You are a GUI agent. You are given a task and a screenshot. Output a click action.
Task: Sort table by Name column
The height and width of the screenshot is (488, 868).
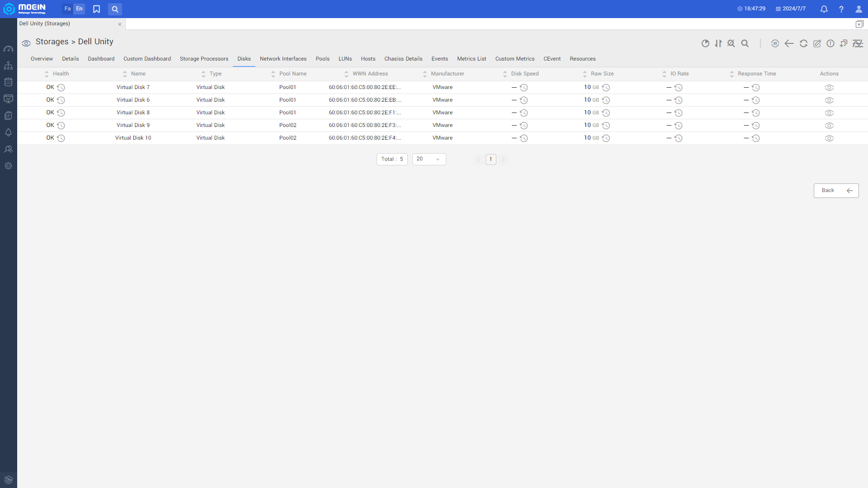(x=125, y=74)
